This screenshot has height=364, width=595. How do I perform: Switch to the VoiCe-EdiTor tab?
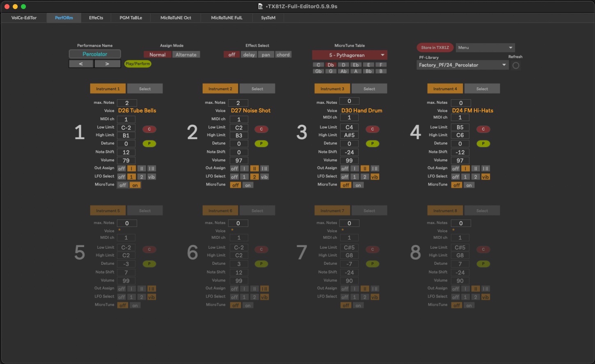[24, 18]
